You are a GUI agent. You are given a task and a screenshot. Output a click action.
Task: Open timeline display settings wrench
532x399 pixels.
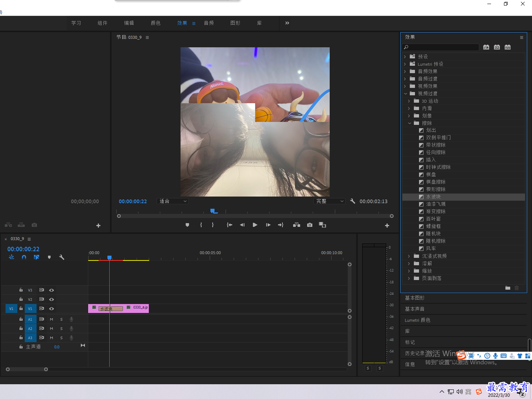(62, 257)
